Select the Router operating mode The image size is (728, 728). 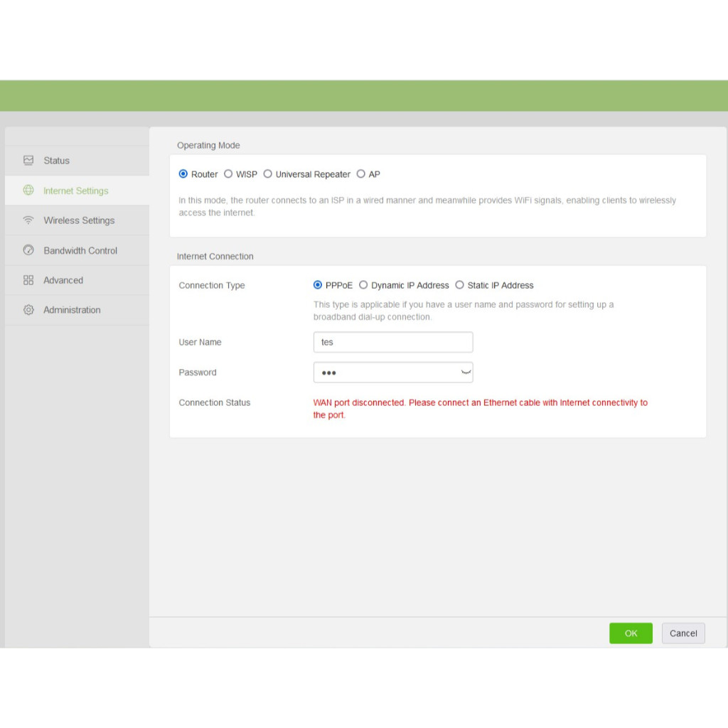[x=183, y=174]
